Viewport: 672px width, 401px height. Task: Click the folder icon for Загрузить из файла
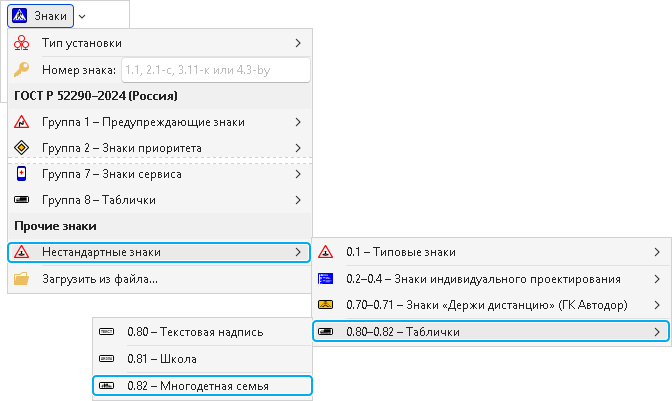[x=21, y=279]
